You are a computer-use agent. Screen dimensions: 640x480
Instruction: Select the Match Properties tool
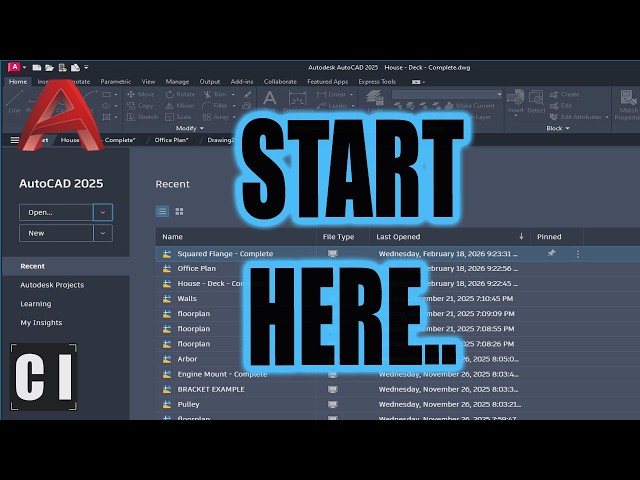628,105
